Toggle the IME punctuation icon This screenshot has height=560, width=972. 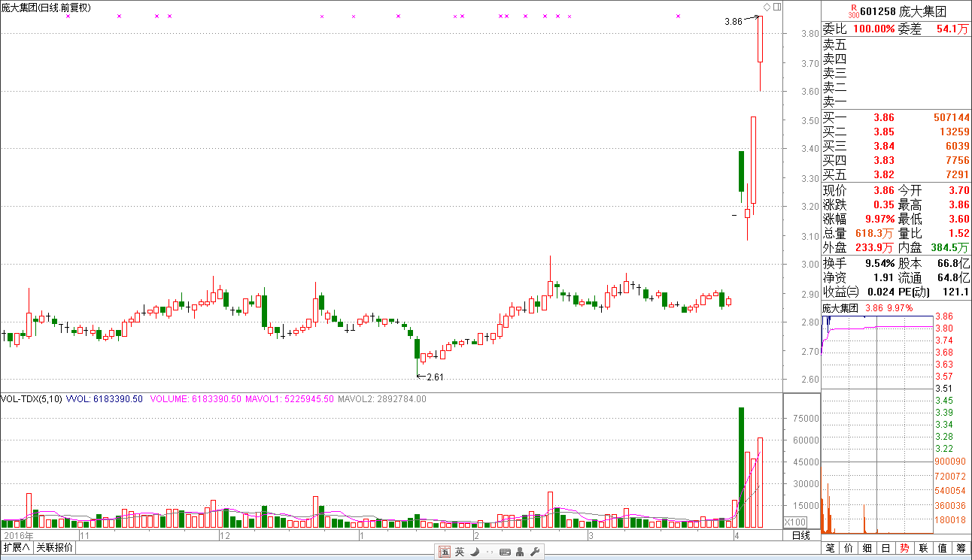489,553
